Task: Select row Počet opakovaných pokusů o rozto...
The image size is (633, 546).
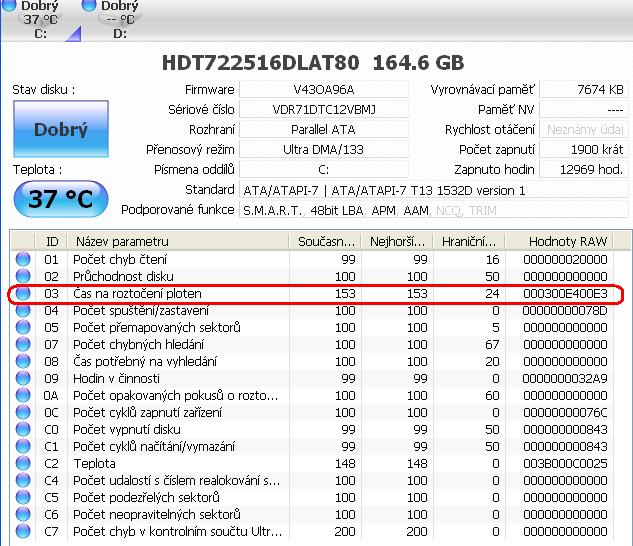Action: 312,395
